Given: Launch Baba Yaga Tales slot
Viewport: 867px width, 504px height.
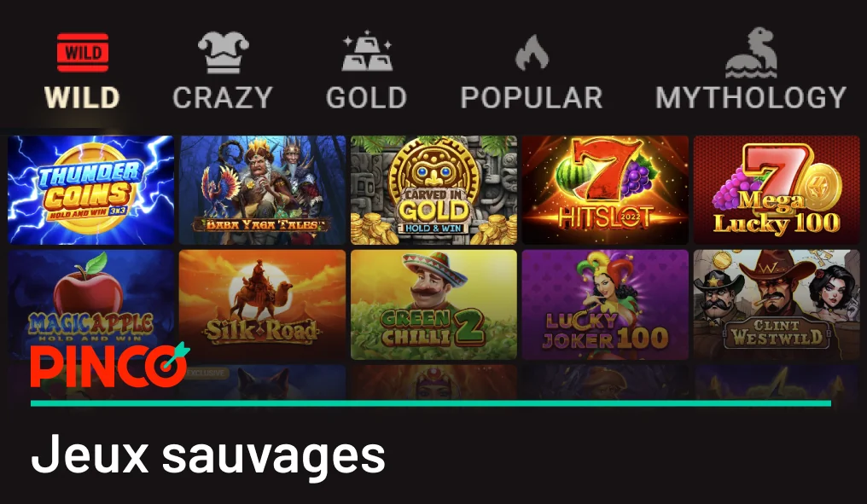Looking at the screenshot, I should [x=262, y=189].
